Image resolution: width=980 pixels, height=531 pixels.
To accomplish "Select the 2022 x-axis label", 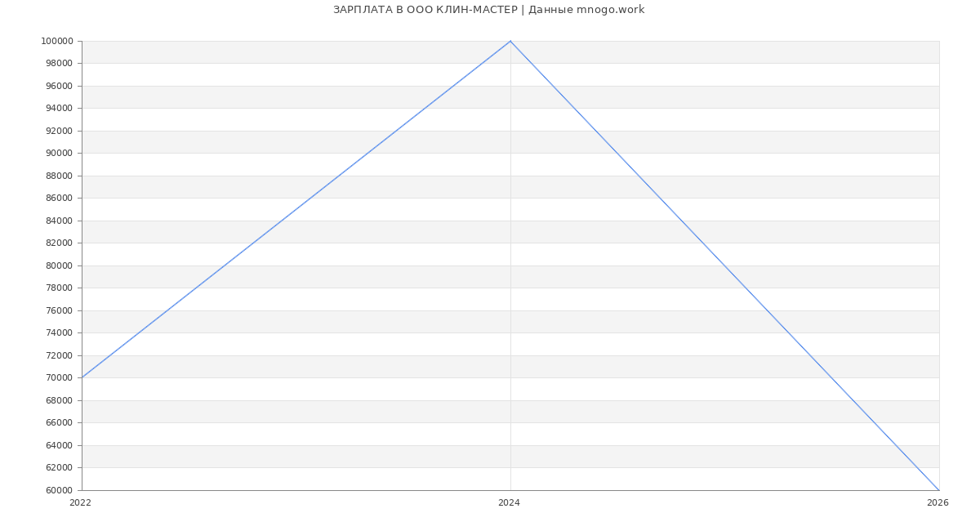I will tap(81, 503).
